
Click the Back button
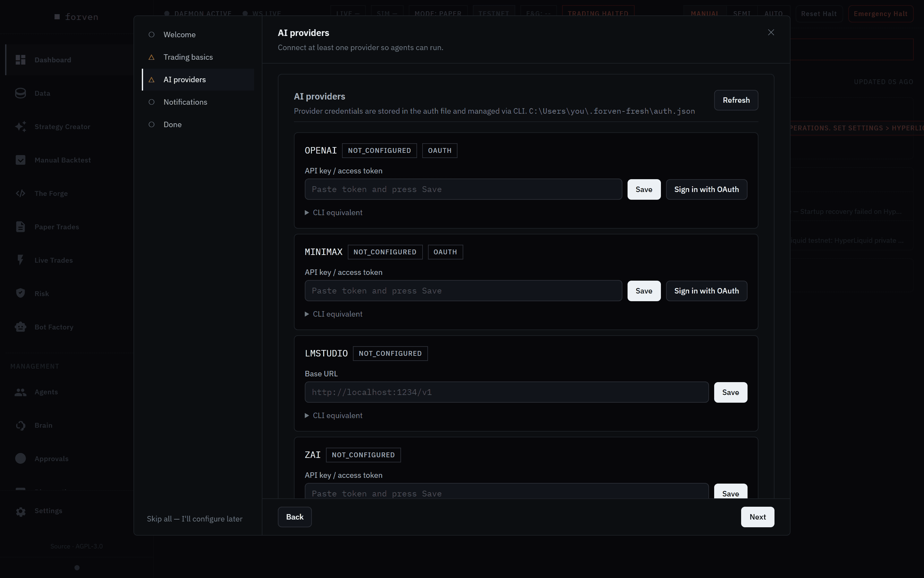pos(295,517)
